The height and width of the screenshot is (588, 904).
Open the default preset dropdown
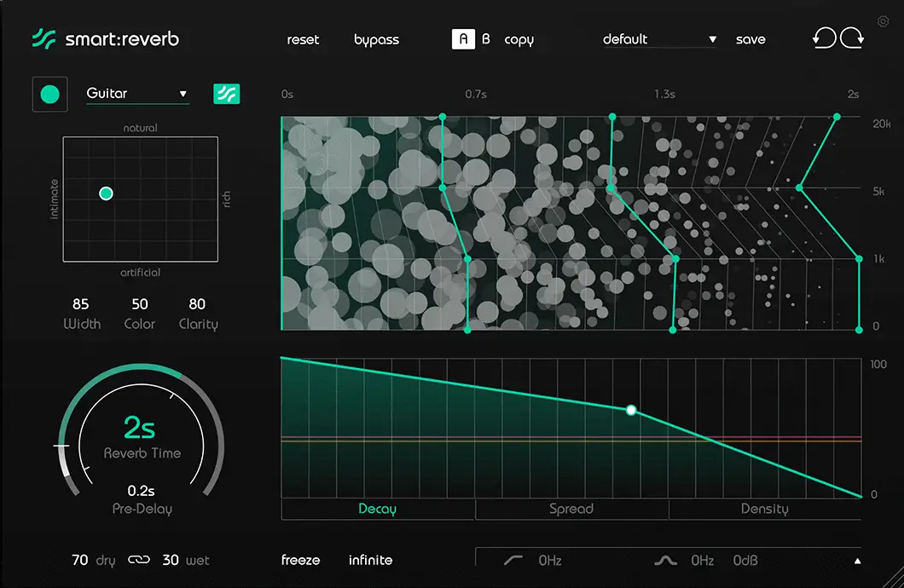659,39
